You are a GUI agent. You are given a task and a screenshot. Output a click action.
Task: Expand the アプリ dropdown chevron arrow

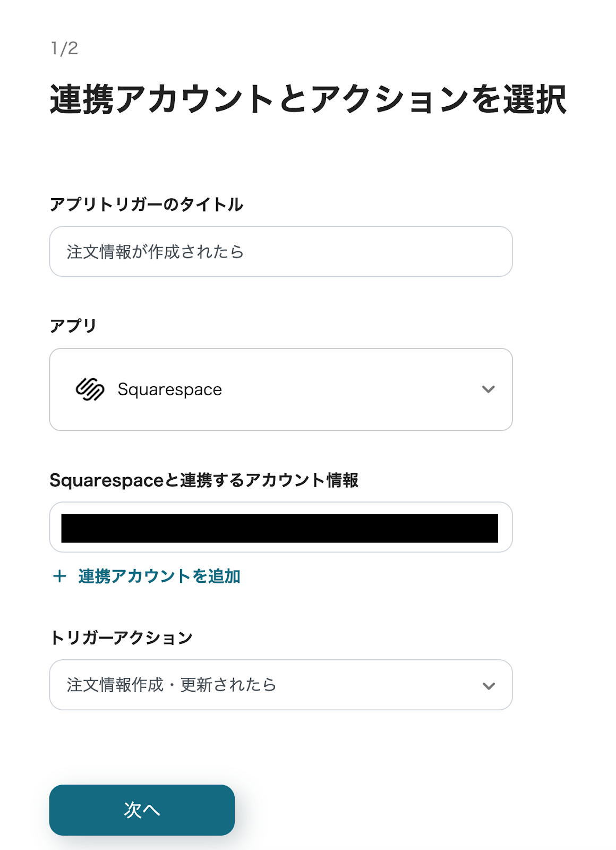(x=488, y=389)
